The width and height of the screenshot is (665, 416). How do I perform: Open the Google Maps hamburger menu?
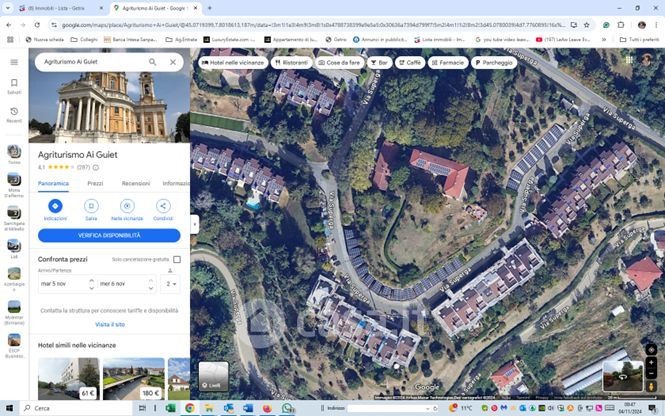(14, 62)
